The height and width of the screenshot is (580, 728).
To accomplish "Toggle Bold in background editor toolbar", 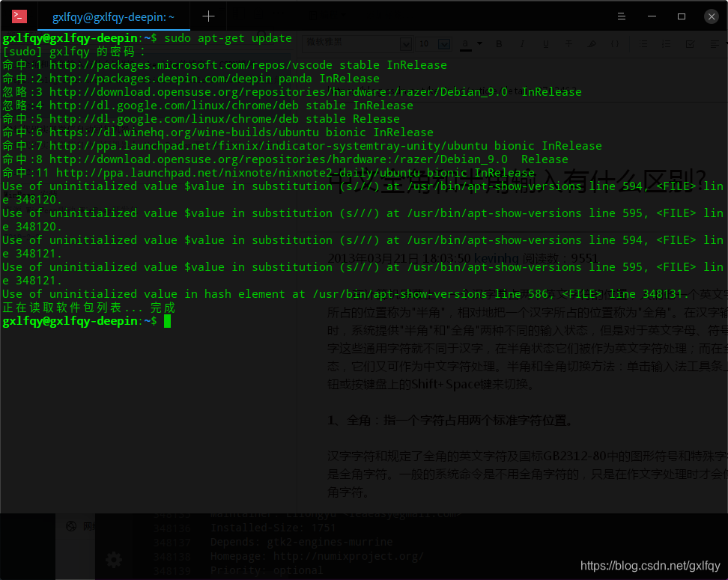I will tap(499, 44).
